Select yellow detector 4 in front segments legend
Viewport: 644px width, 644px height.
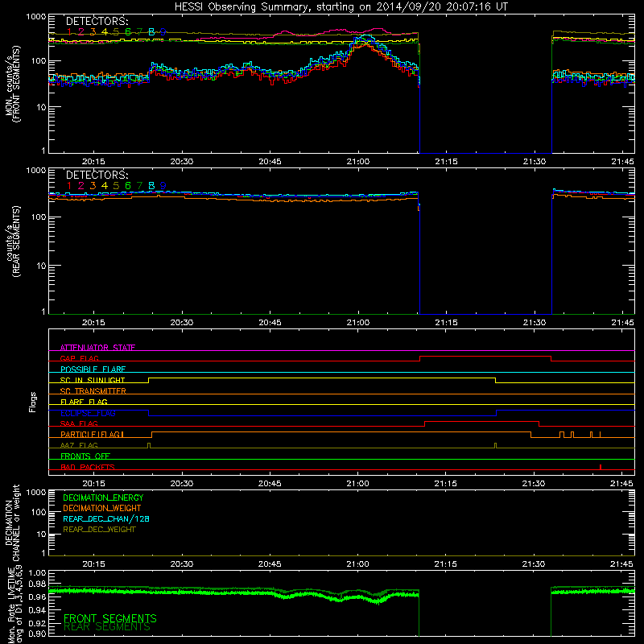click(105, 31)
